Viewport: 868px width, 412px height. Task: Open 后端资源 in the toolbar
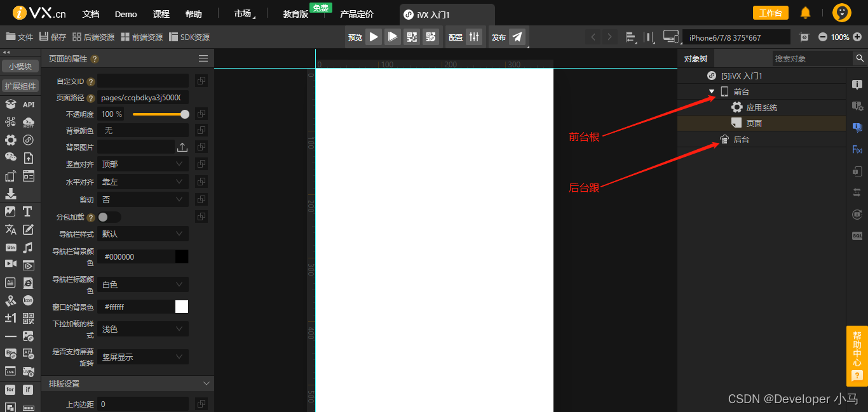point(93,37)
